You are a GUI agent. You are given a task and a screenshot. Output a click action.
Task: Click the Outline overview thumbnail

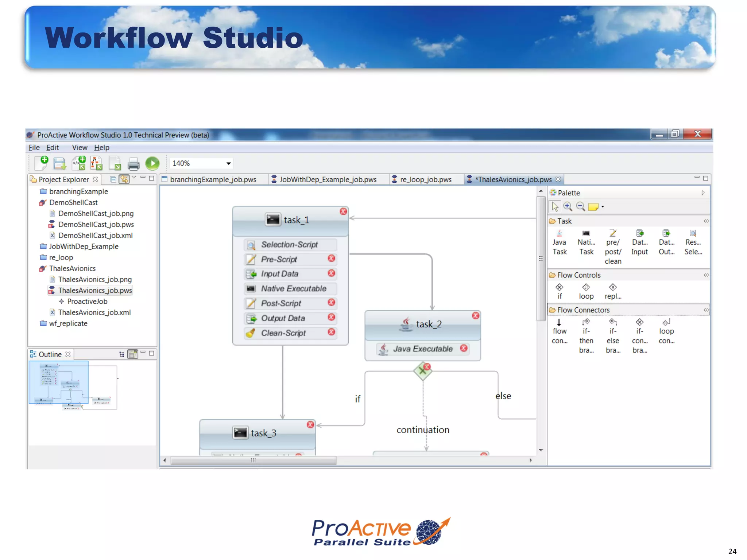[73, 385]
